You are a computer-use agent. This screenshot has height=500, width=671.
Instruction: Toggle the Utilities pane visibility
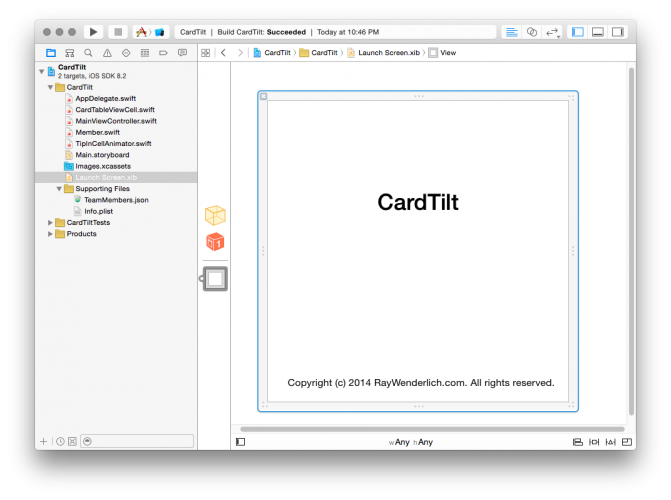tap(618, 32)
